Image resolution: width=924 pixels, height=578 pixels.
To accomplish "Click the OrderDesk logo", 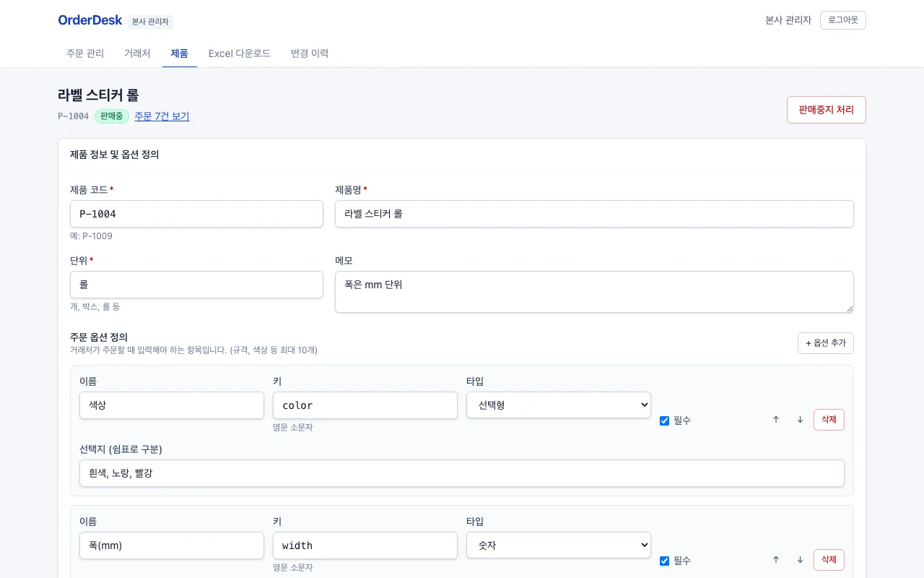I will point(90,20).
